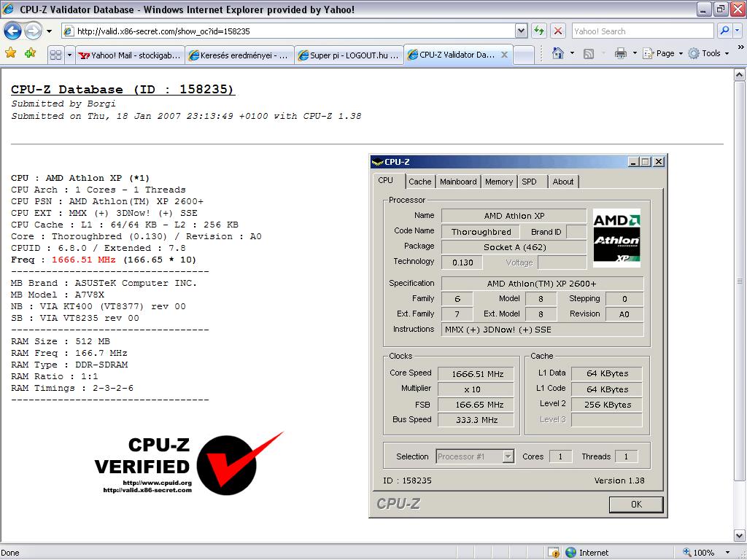Select the CPU tab in CPU-Z window

click(388, 181)
